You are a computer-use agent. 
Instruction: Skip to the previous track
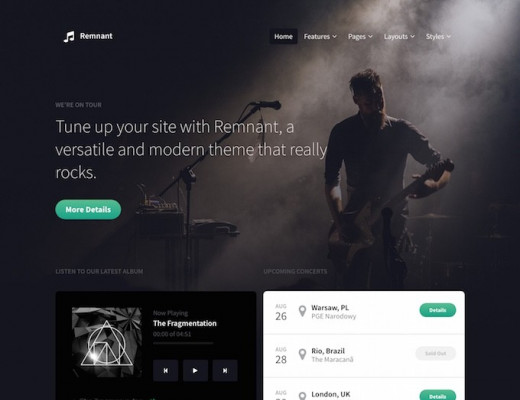pyautogui.click(x=166, y=370)
